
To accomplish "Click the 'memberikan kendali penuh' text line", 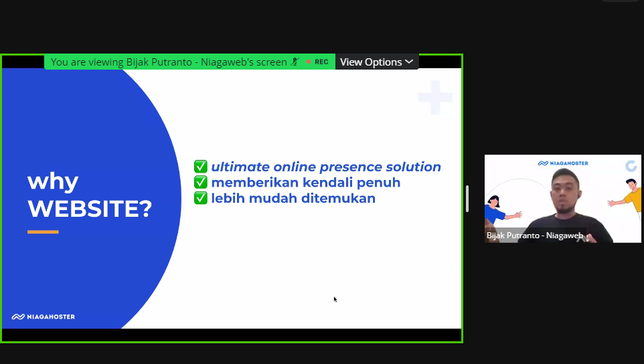I will point(305,183).
